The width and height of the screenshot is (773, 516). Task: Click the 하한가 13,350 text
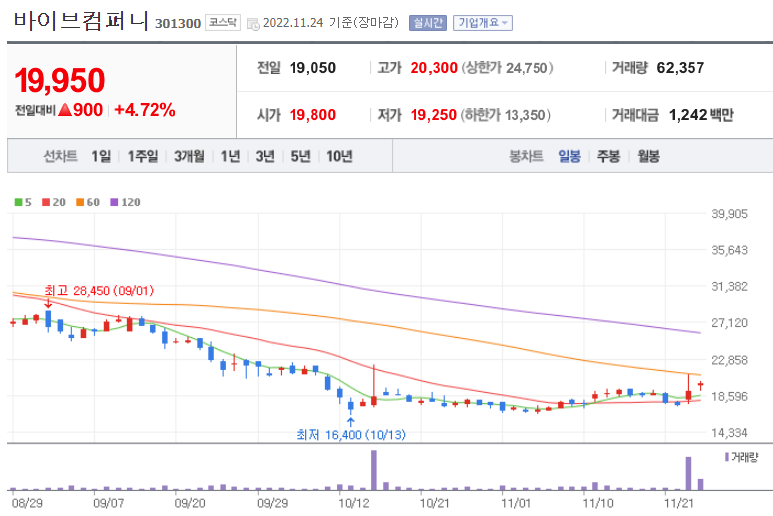pos(506,115)
